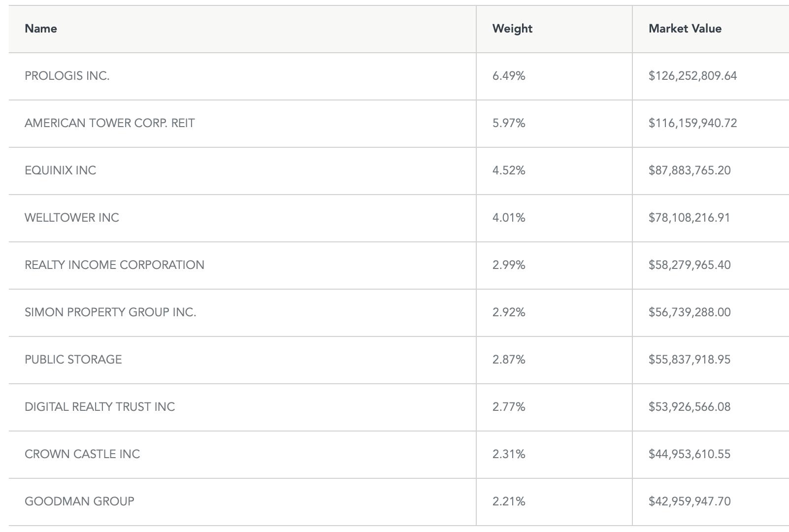Select the PUBLIC STORAGE holding
Image resolution: width=789 pixels, height=532 pixels.
[73, 360]
